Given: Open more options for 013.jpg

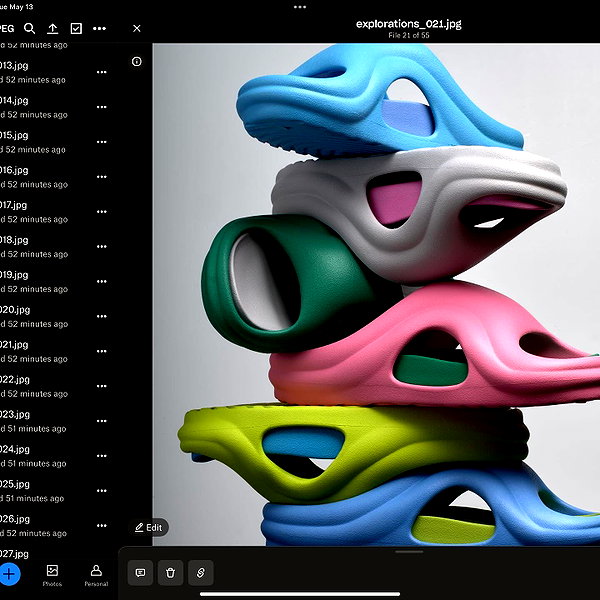Looking at the screenshot, I should (101, 72).
